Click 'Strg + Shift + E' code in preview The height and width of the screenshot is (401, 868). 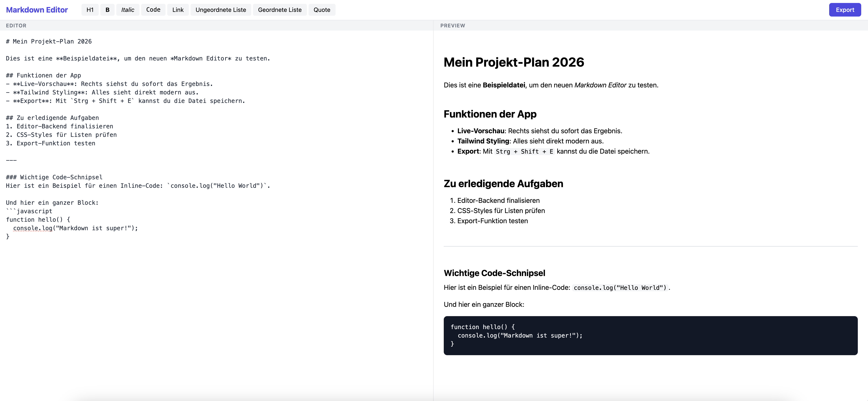[x=524, y=152]
